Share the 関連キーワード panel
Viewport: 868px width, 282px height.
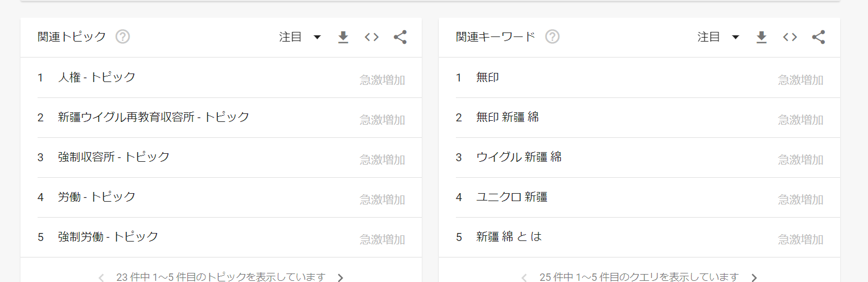(818, 37)
